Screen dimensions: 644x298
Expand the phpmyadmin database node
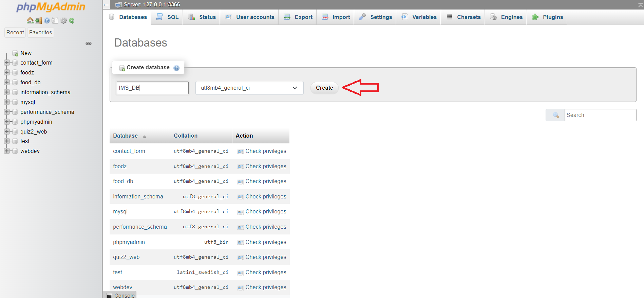click(x=6, y=122)
